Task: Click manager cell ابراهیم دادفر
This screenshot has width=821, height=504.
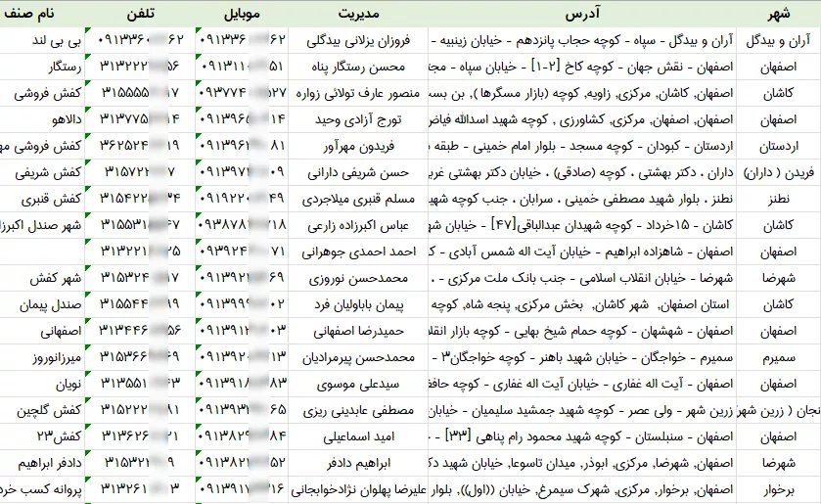Action: 358,463
